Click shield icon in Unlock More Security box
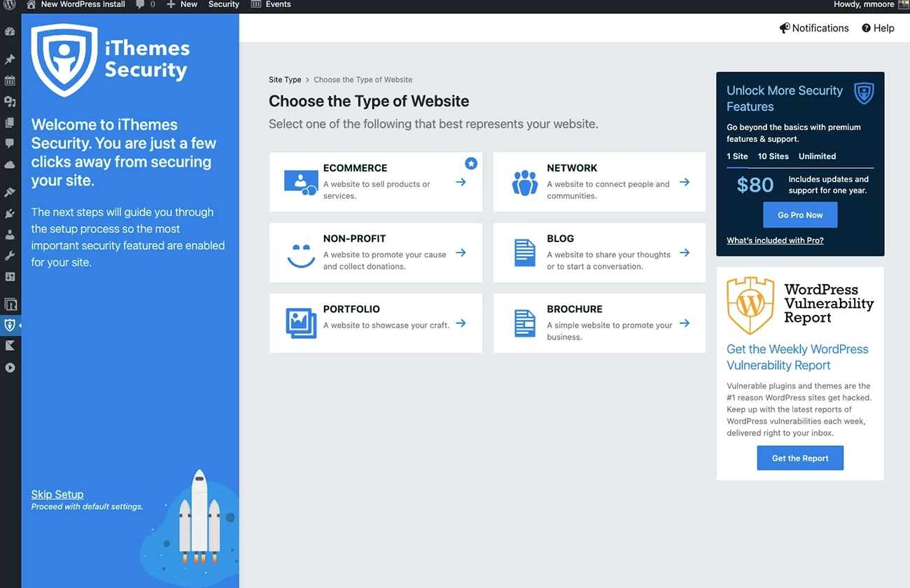Viewport: 910px width, 588px height. pyautogui.click(x=864, y=93)
